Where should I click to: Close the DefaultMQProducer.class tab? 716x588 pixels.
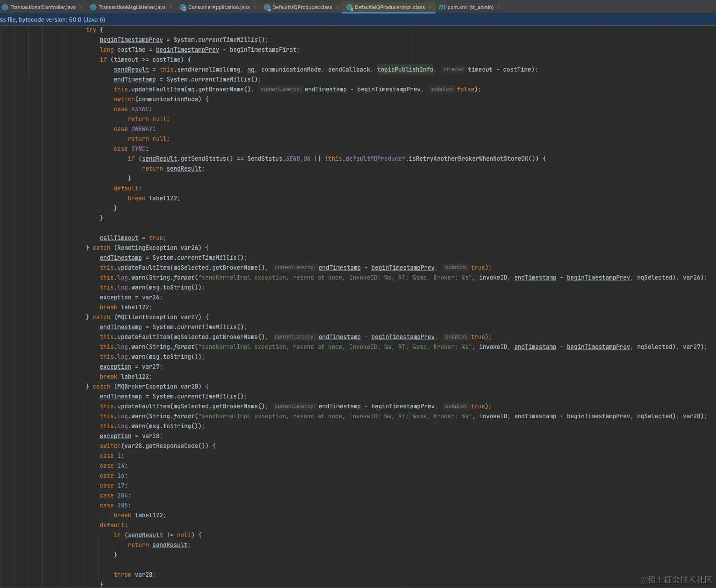coord(337,7)
